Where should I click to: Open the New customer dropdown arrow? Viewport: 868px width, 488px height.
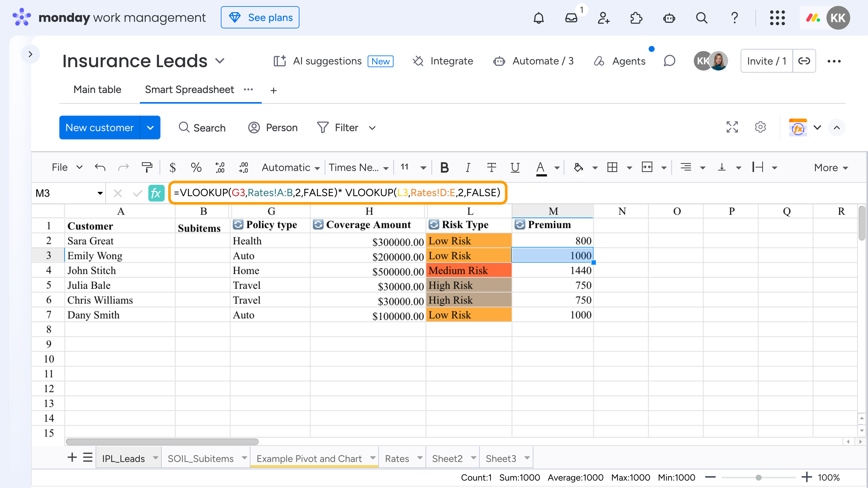tap(150, 128)
